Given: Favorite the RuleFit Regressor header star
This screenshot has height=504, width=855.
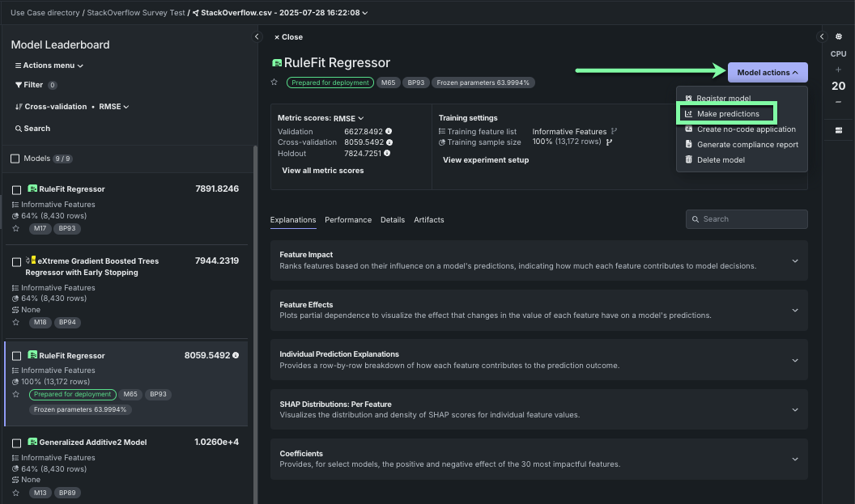Looking at the screenshot, I should 274,83.
